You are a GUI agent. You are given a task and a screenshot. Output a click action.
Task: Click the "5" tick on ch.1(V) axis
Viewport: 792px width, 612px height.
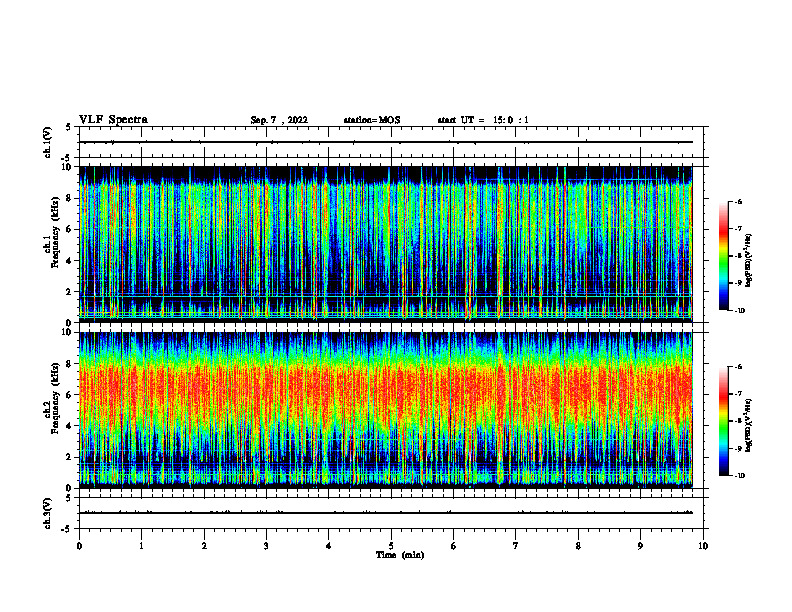[70, 127]
